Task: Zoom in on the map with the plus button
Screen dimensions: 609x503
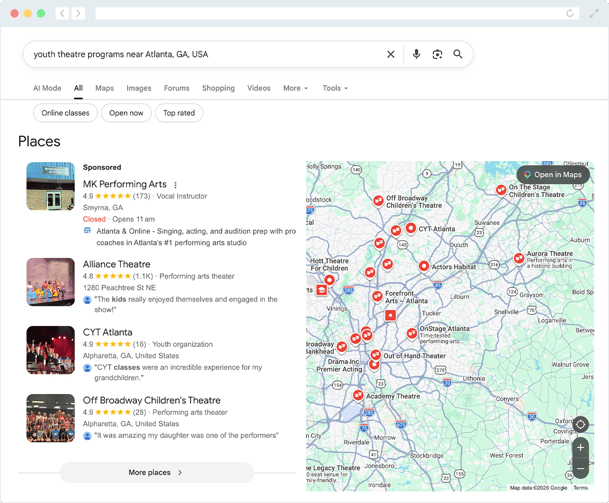Action: [580, 448]
